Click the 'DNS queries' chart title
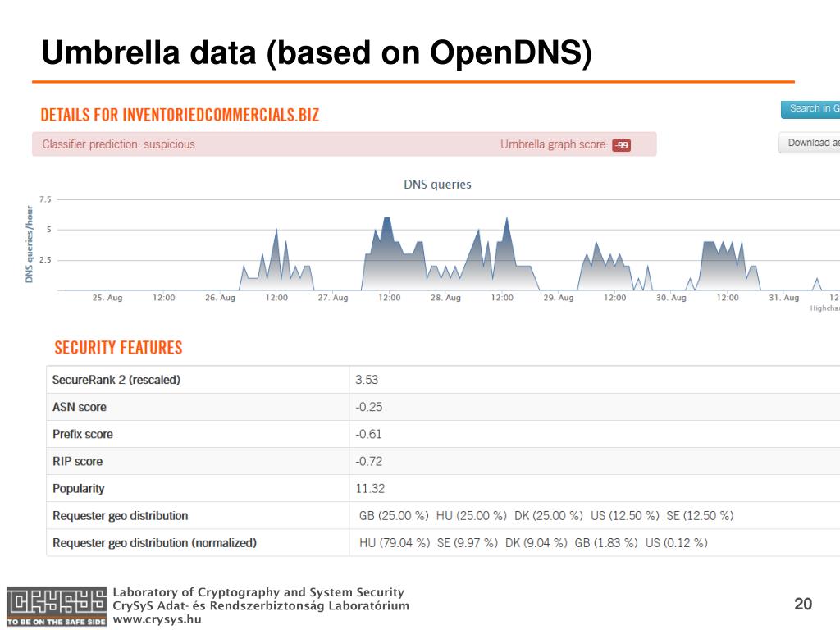This screenshot has height=630, width=840. click(x=437, y=185)
